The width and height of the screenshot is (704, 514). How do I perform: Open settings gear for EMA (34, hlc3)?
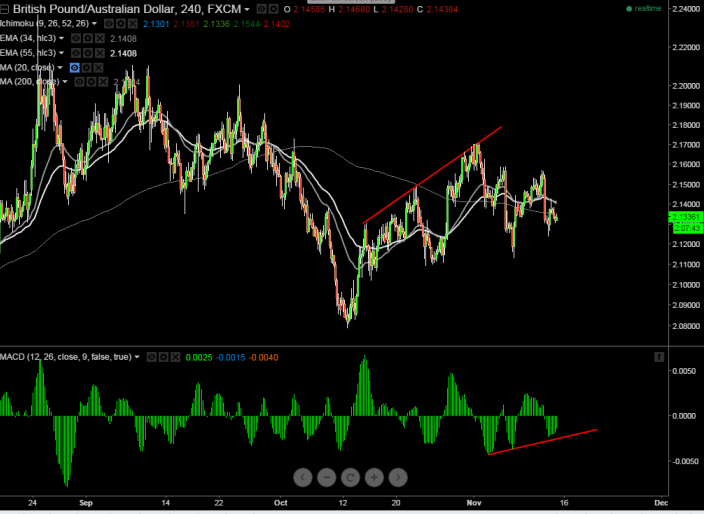coord(88,39)
